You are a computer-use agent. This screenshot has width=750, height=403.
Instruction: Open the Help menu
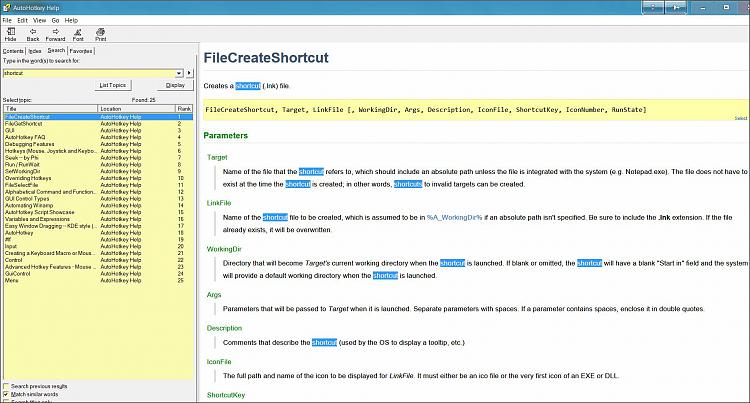tap(71, 21)
